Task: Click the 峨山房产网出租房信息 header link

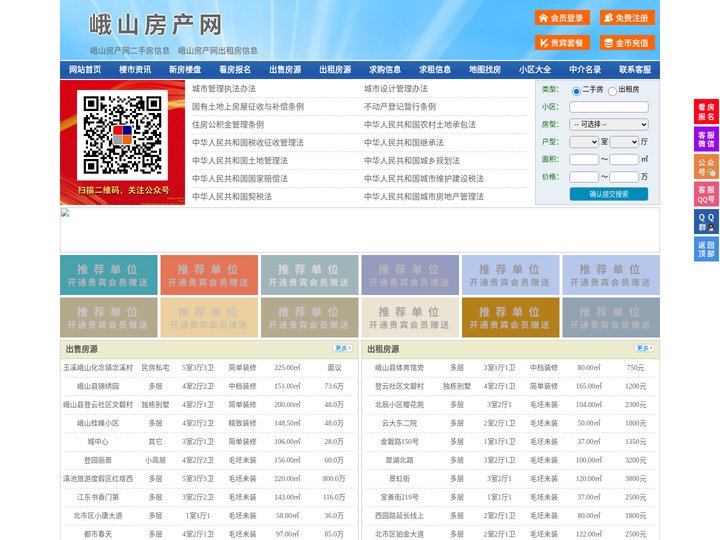Action: [218, 51]
